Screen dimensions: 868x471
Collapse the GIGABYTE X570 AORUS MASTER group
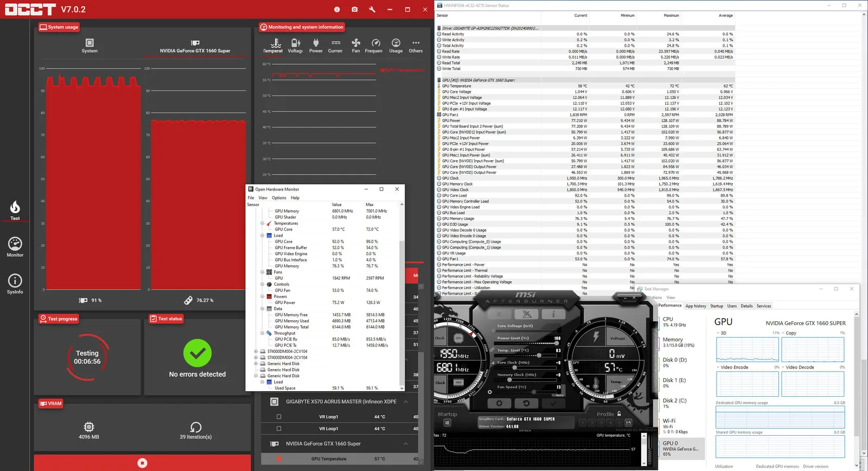point(406,402)
